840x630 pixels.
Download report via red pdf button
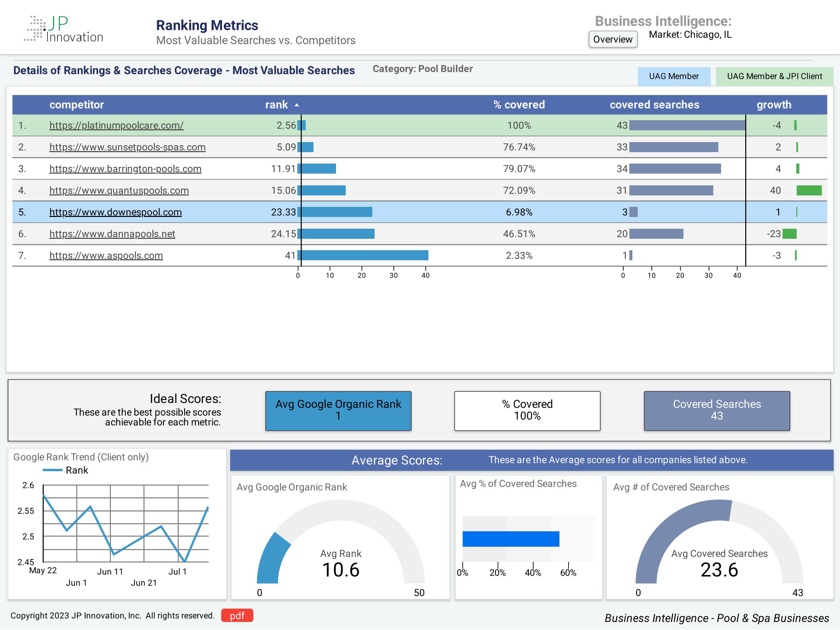pyautogui.click(x=237, y=616)
